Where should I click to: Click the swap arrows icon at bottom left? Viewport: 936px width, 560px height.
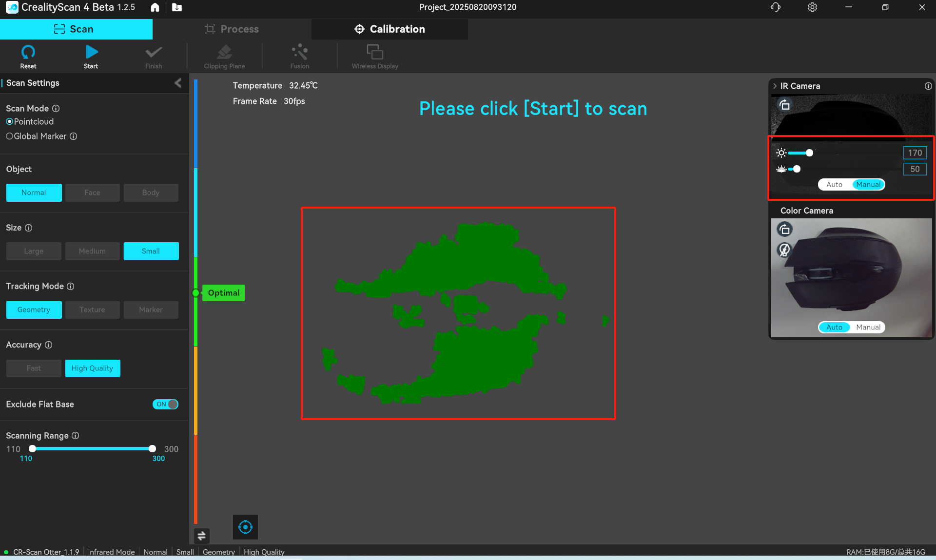[202, 536]
